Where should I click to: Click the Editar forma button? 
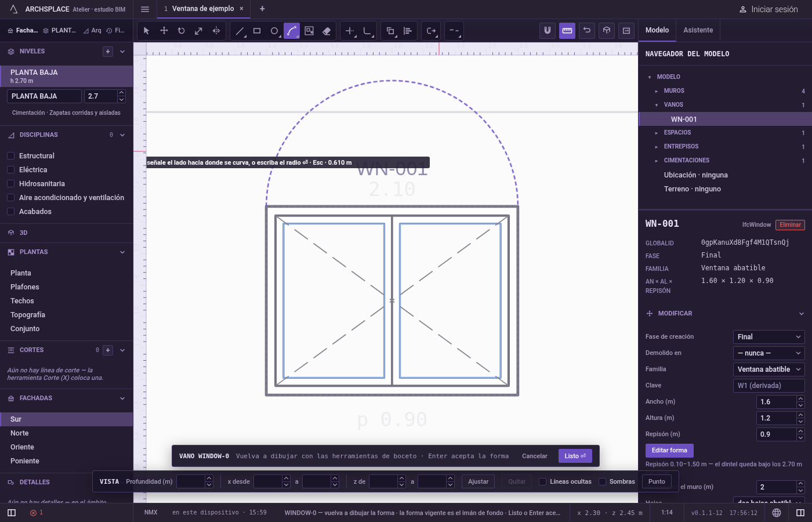[x=669, y=451]
